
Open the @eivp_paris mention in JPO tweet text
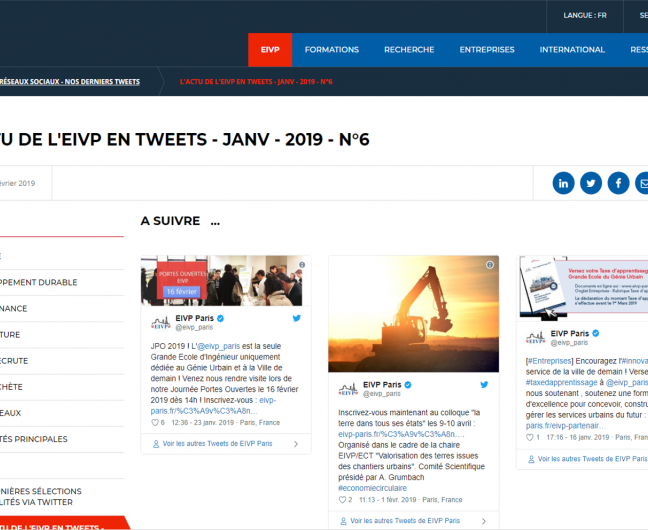coord(219,346)
